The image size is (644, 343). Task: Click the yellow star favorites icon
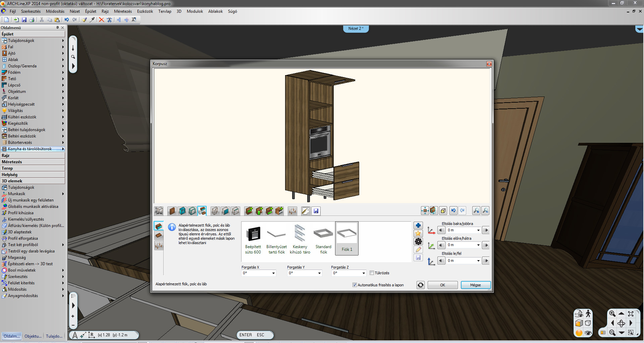[x=418, y=233]
